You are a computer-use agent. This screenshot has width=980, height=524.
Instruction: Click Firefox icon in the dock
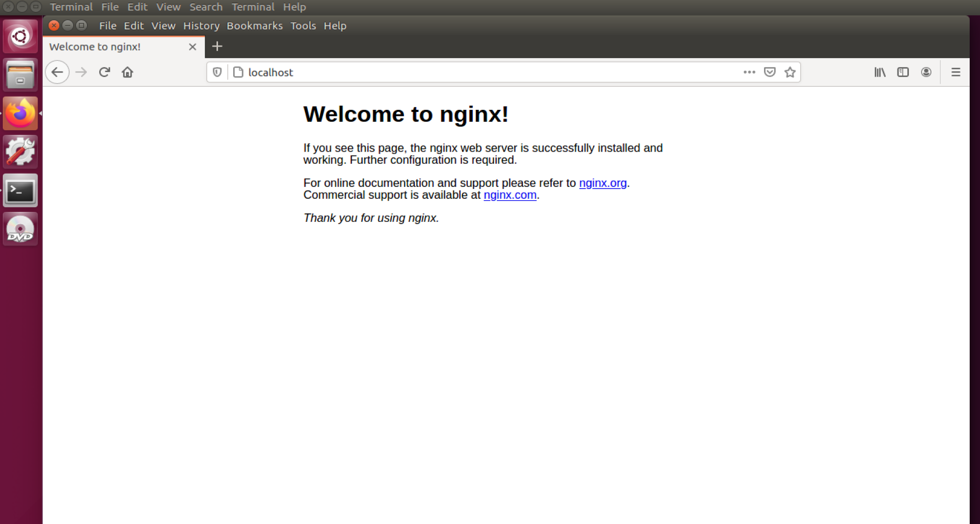pyautogui.click(x=20, y=113)
